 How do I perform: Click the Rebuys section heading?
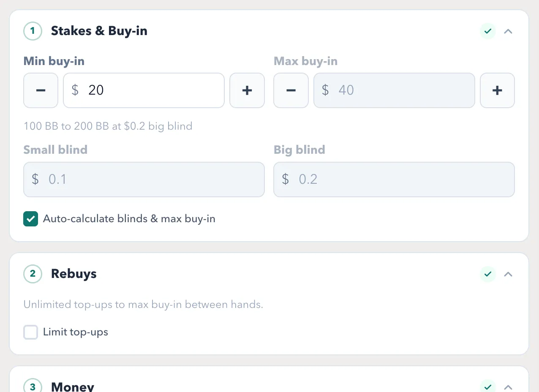[74, 274]
